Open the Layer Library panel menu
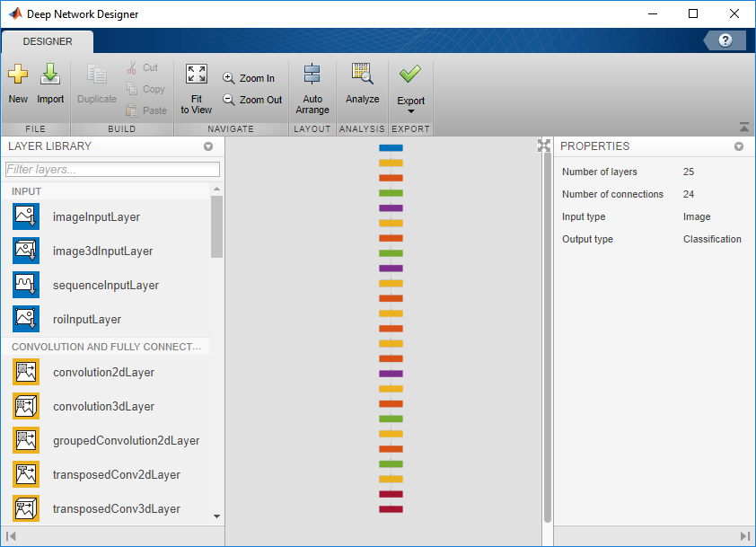Screen dimensions: 756x547 coord(208,146)
